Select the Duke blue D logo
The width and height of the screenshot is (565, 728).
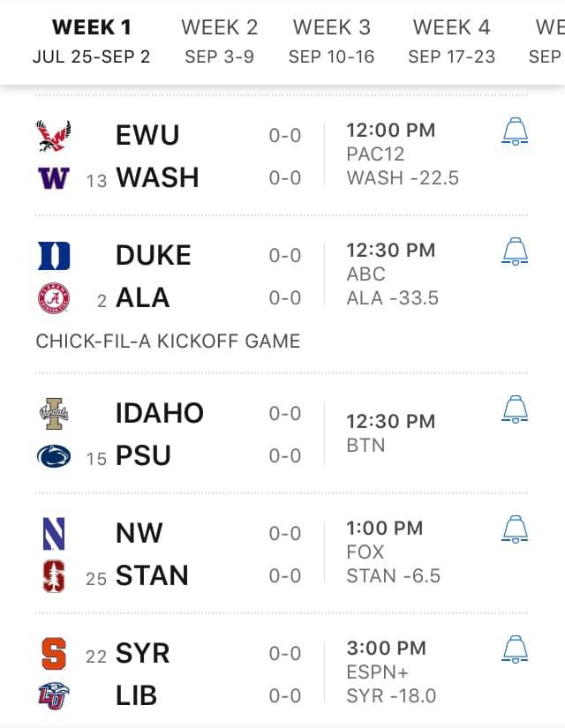[54, 256]
